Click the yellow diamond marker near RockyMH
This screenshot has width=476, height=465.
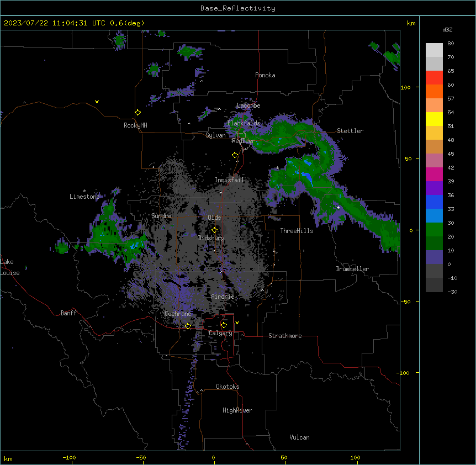click(137, 113)
